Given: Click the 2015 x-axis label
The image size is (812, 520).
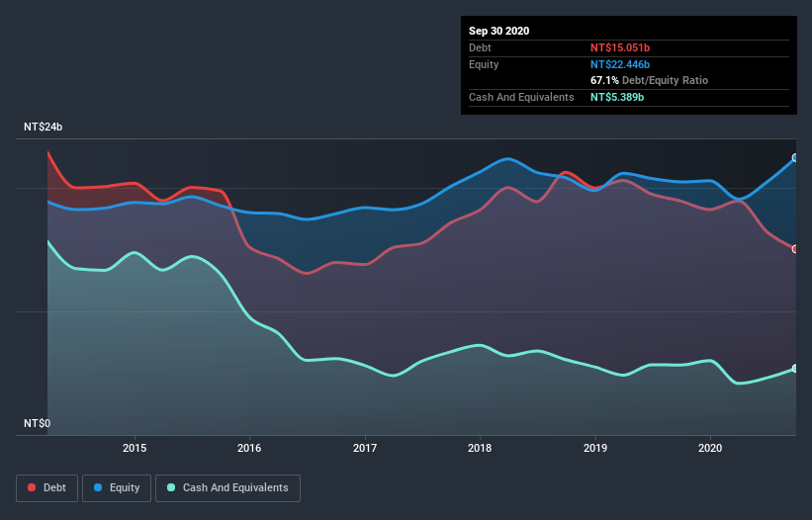Looking at the screenshot, I should coord(135,448).
